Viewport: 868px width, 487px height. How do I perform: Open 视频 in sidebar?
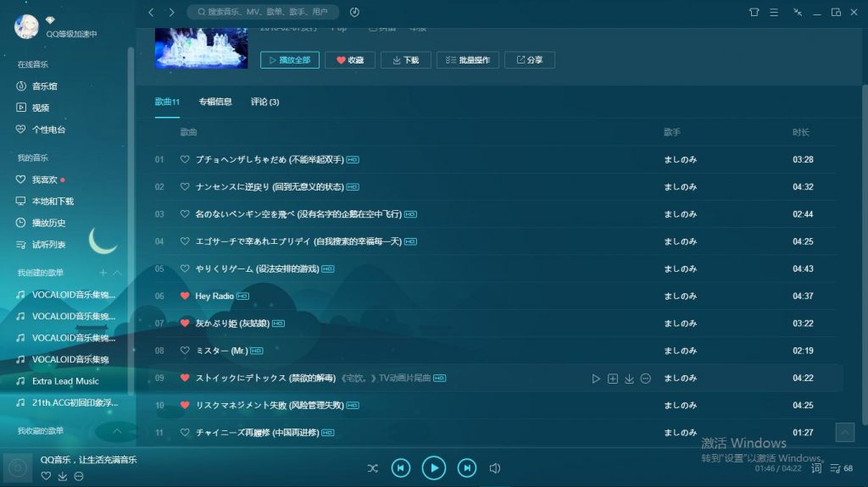coord(33,108)
